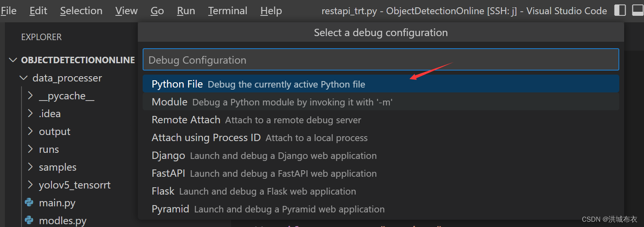Open the Selection menu

[x=81, y=11]
